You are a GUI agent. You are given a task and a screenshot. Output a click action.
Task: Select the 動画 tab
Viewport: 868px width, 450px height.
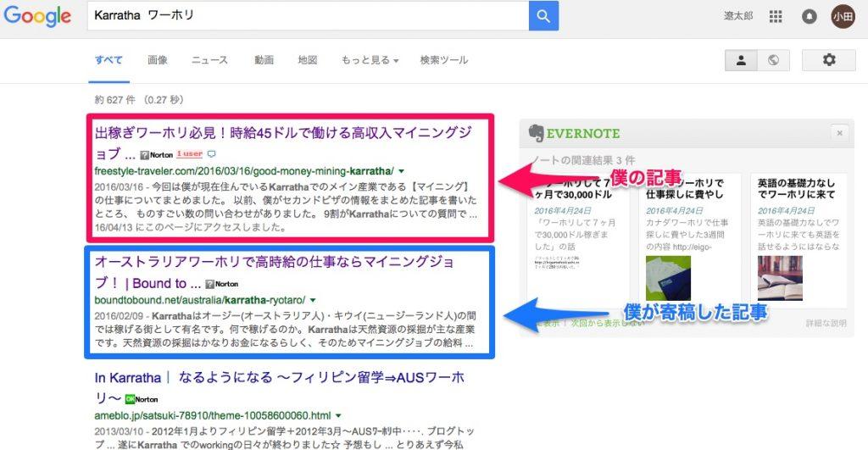[264, 60]
